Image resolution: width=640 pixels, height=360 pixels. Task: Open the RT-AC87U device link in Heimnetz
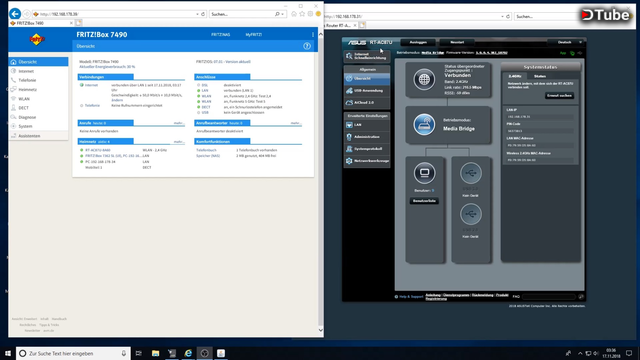(98, 150)
